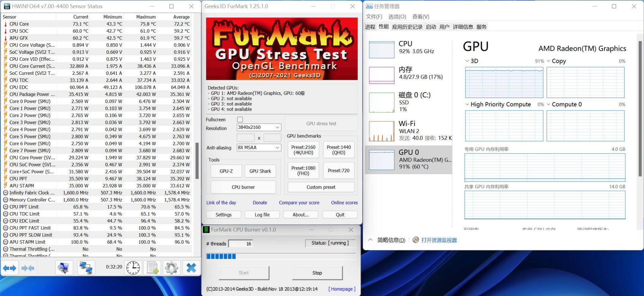The height and width of the screenshot is (296, 644).
Task: Open the Donate link
Action: tap(260, 203)
